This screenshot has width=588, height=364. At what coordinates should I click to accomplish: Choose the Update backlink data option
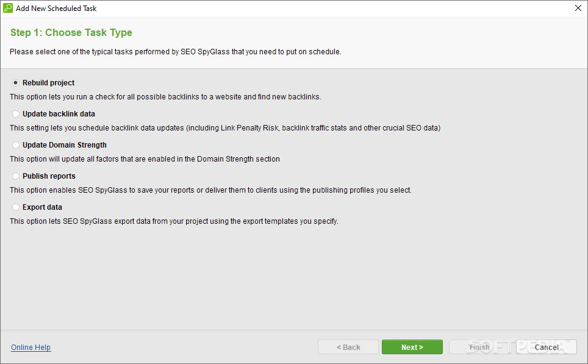coord(16,114)
